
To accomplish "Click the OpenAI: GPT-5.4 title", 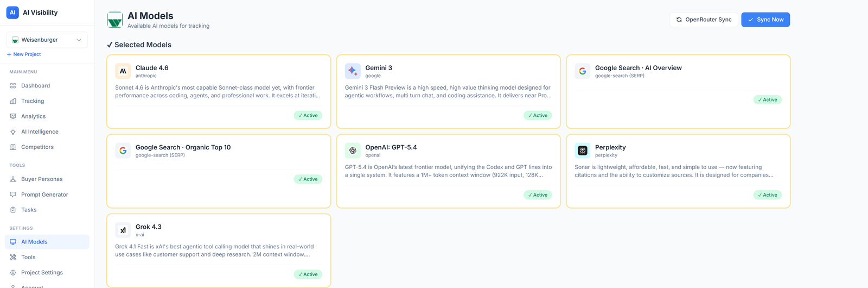I will [391, 147].
